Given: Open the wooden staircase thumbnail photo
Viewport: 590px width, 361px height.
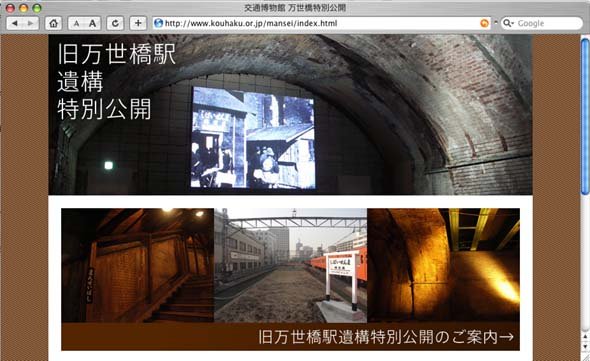Looking at the screenshot, I should pos(138,265).
